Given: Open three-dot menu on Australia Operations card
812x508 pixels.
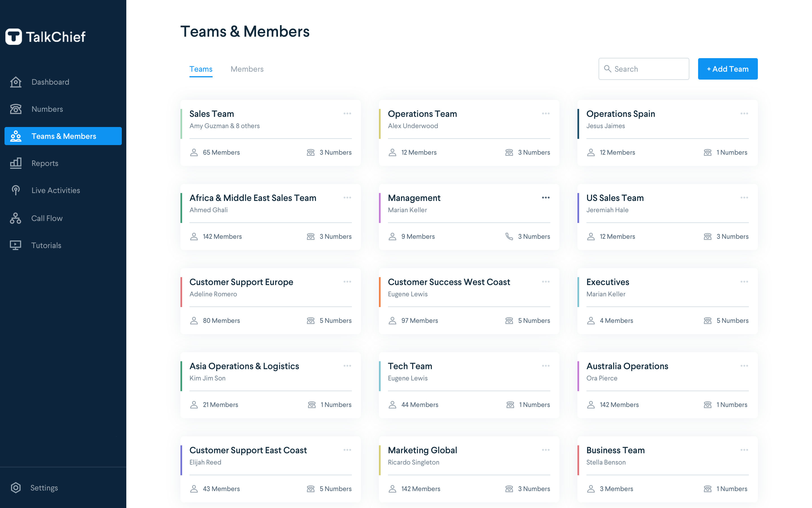Looking at the screenshot, I should (744, 365).
